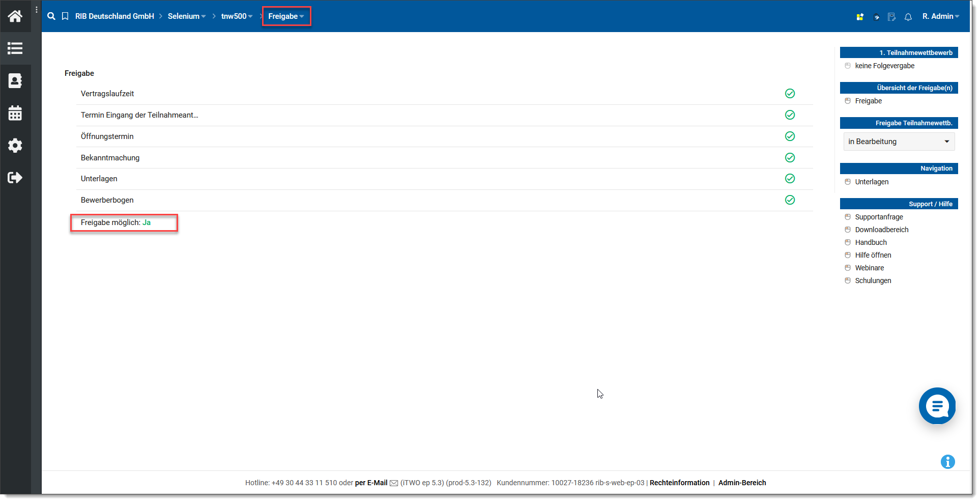Image resolution: width=980 pixels, height=502 pixels.
Task: Open Rechteinformation in footer
Action: [x=680, y=483]
